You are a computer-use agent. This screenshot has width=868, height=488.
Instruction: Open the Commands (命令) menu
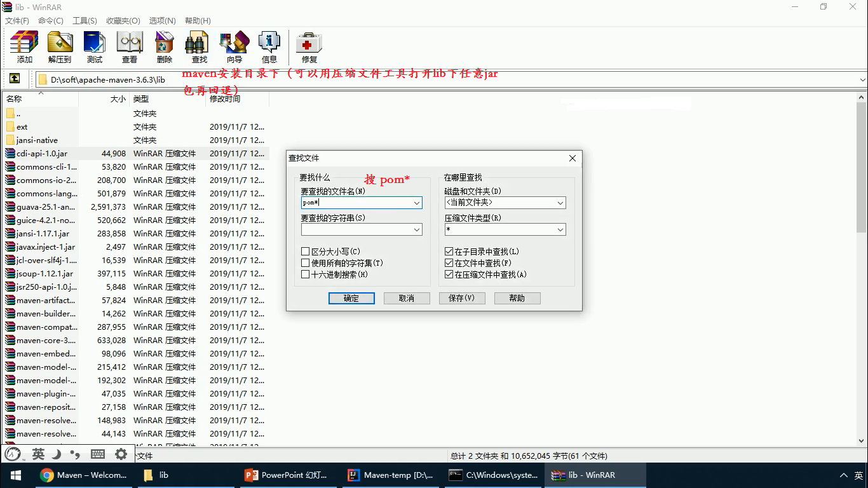click(x=51, y=21)
